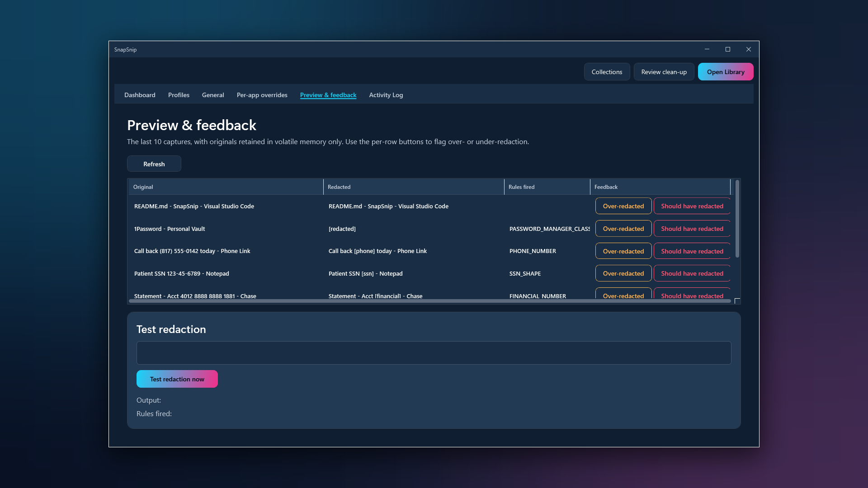Click the Original column header
Screen dimensions: 868x488
[x=226, y=187]
